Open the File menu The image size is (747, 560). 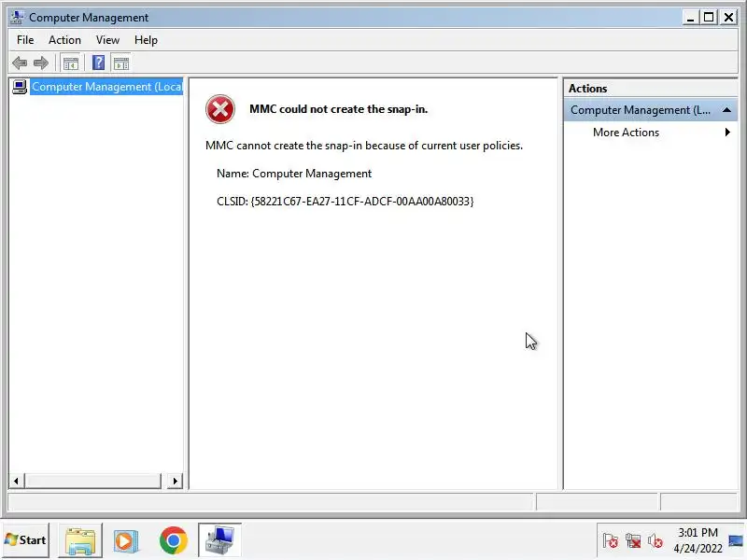tap(25, 40)
